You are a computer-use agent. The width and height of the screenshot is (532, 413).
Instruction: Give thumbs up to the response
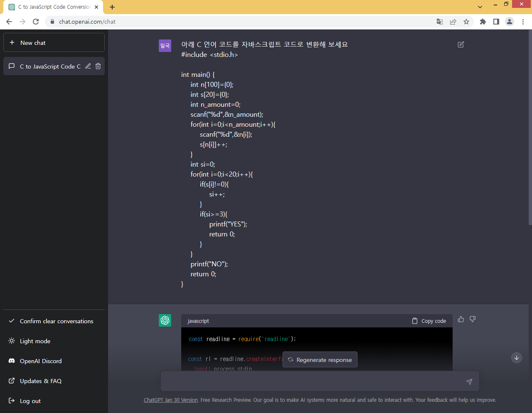[461, 319]
